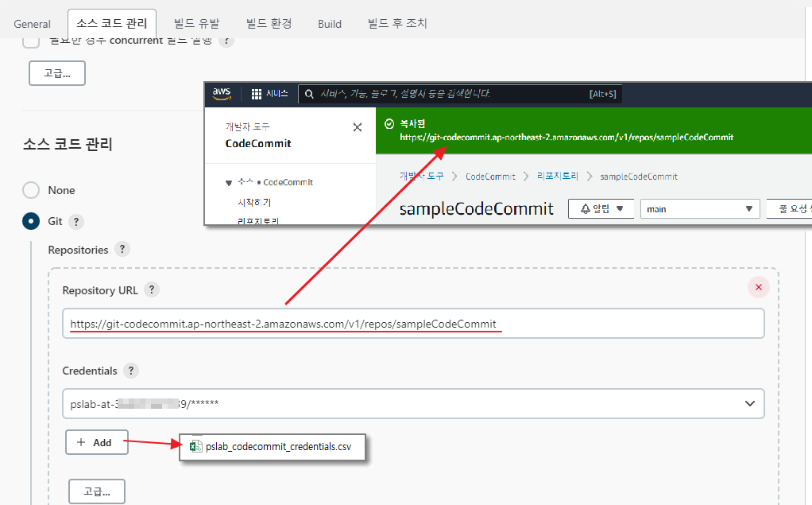Open the 빌드 후 조치 tab
This screenshot has height=505, width=812.
coord(397,24)
